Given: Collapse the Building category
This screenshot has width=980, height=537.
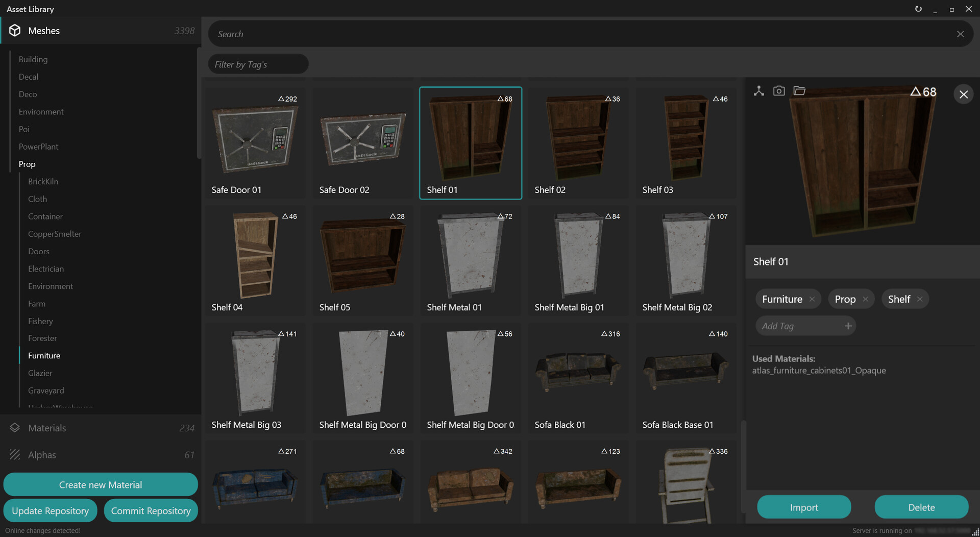Looking at the screenshot, I should coord(33,59).
